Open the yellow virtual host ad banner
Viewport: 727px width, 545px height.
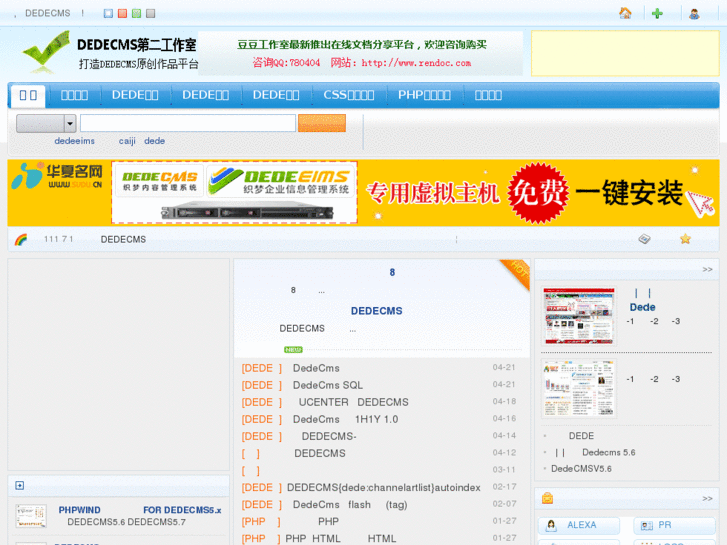364,193
